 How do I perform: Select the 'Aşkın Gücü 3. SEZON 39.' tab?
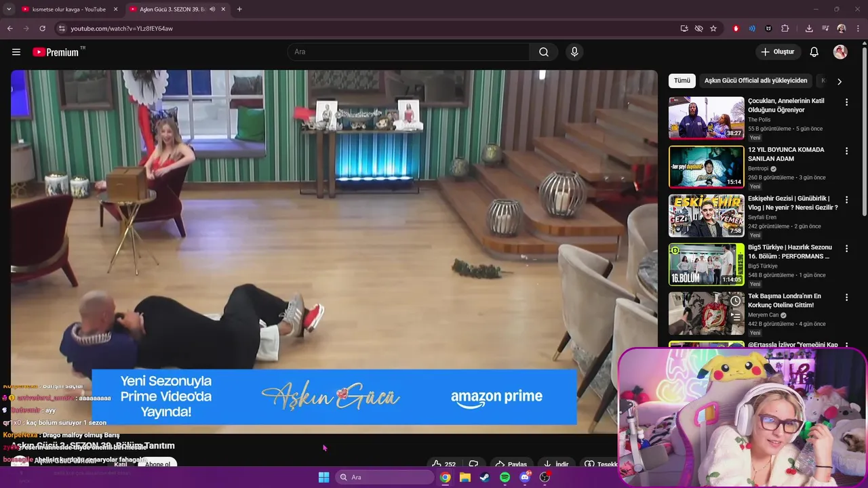tap(172, 9)
